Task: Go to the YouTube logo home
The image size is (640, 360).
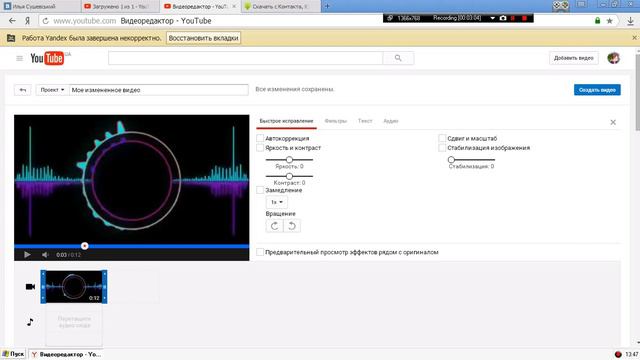Action: coord(47,58)
